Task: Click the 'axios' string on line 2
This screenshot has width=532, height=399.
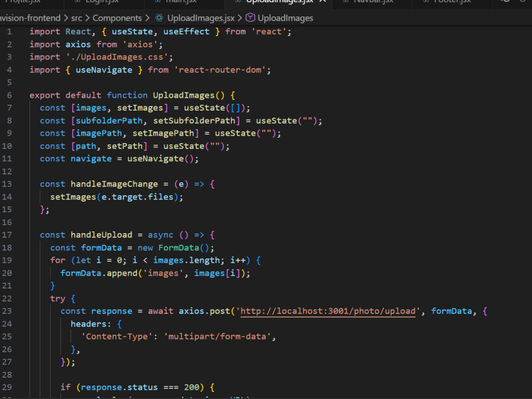Action: pos(140,45)
